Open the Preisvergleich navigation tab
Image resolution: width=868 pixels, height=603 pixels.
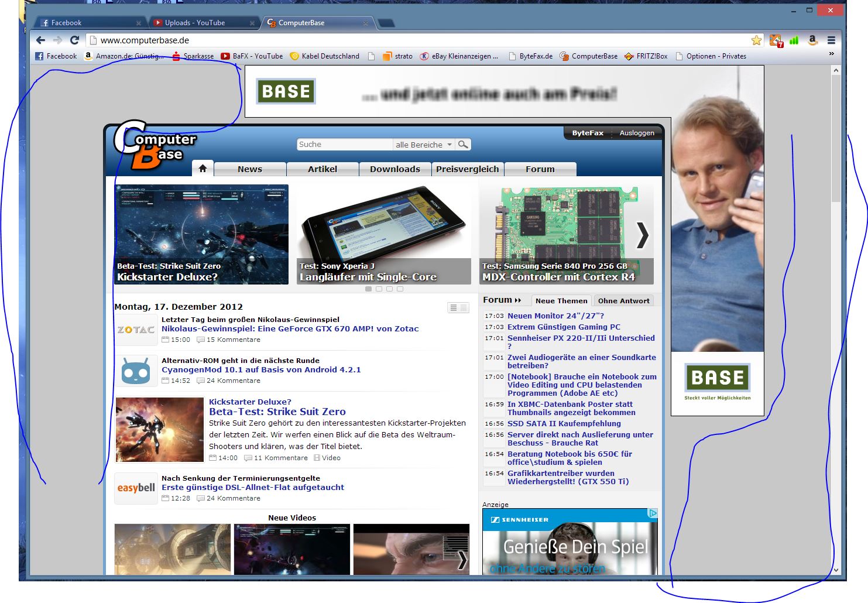(x=468, y=169)
